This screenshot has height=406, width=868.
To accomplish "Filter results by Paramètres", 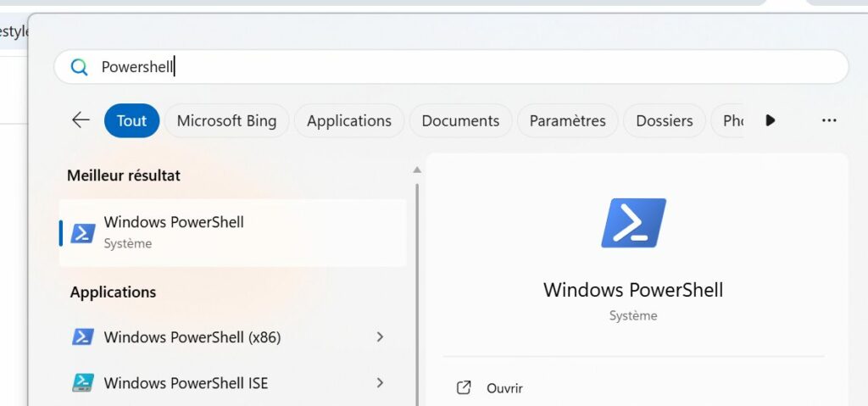I will [568, 120].
